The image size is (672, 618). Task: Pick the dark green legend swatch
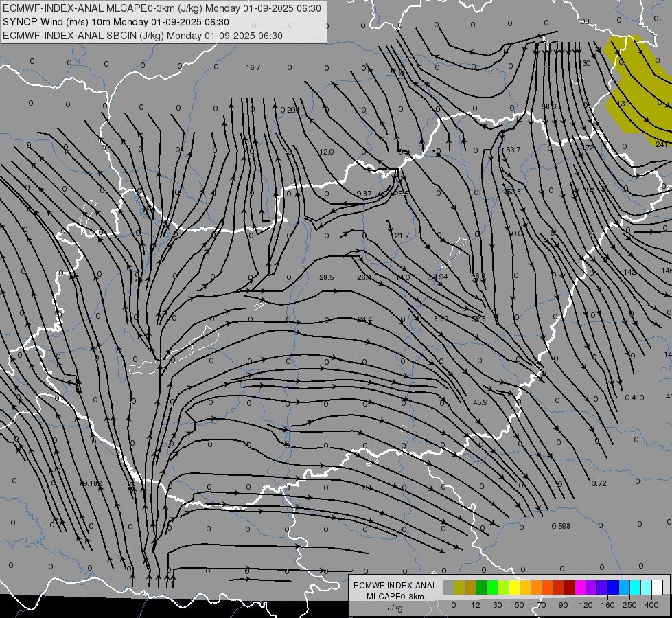pyautogui.click(x=482, y=588)
